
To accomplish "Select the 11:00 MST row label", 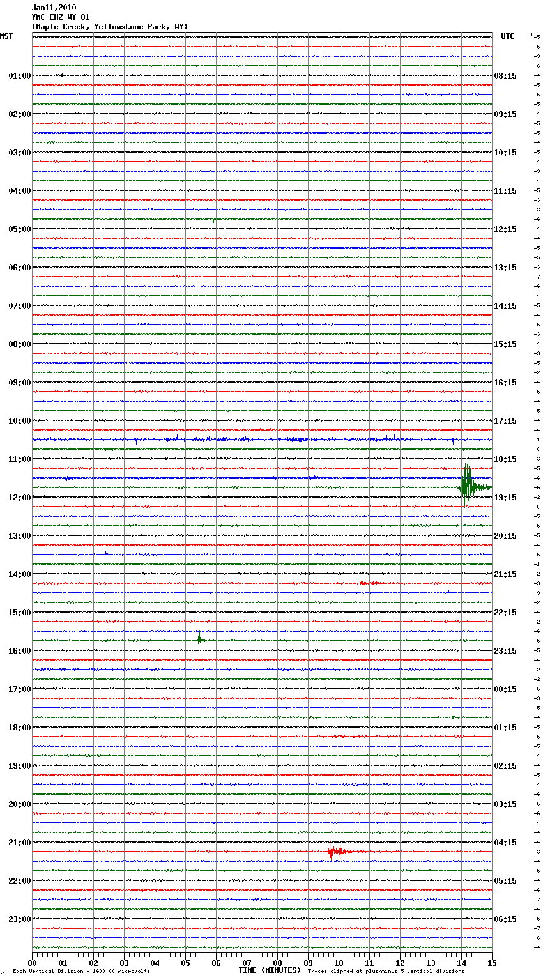I will (20, 459).
